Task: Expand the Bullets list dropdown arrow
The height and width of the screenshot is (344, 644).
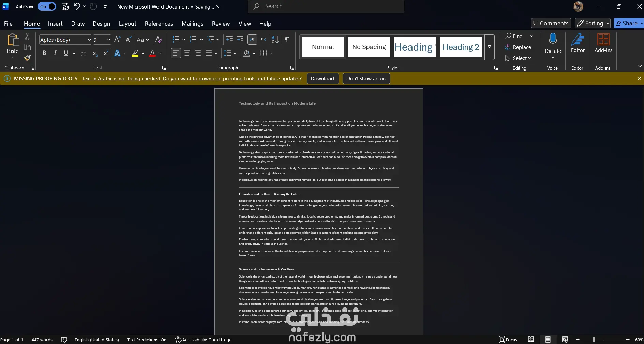Action: point(184,40)
